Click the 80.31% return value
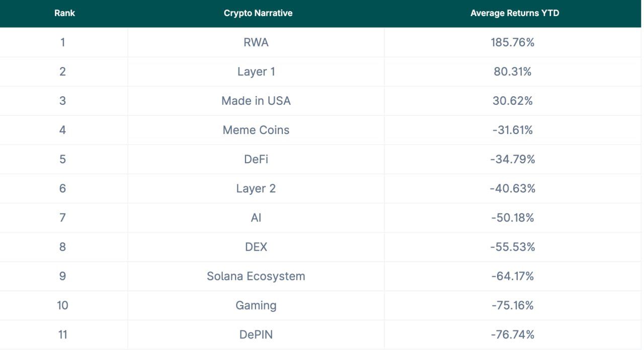The height and width of the screenshot is (350, 644). (x=512, y=72)
